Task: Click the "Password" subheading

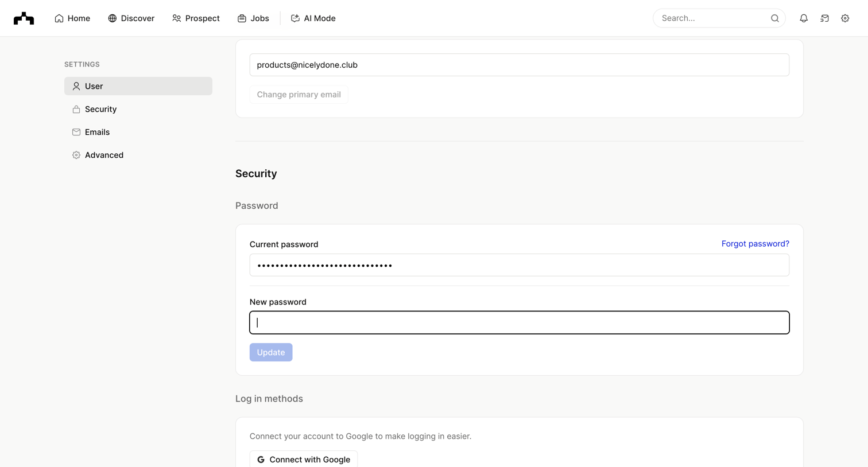Action: click(x=257, y=205)
